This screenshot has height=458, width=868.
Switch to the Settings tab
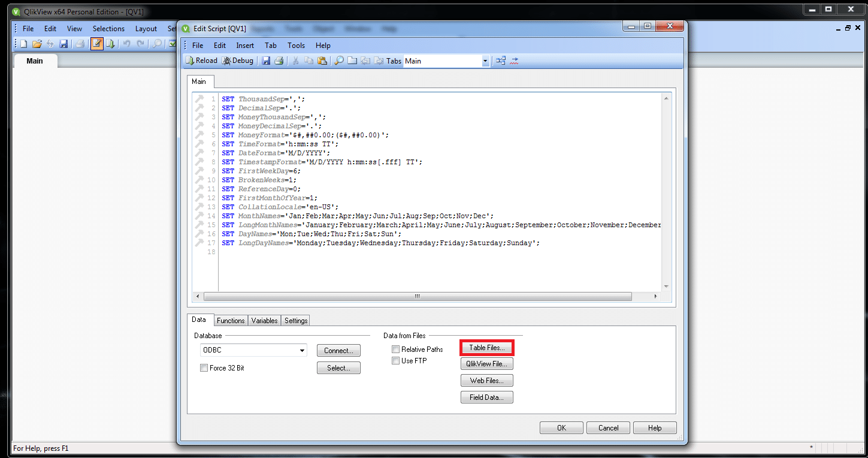[x=296, y=321]
